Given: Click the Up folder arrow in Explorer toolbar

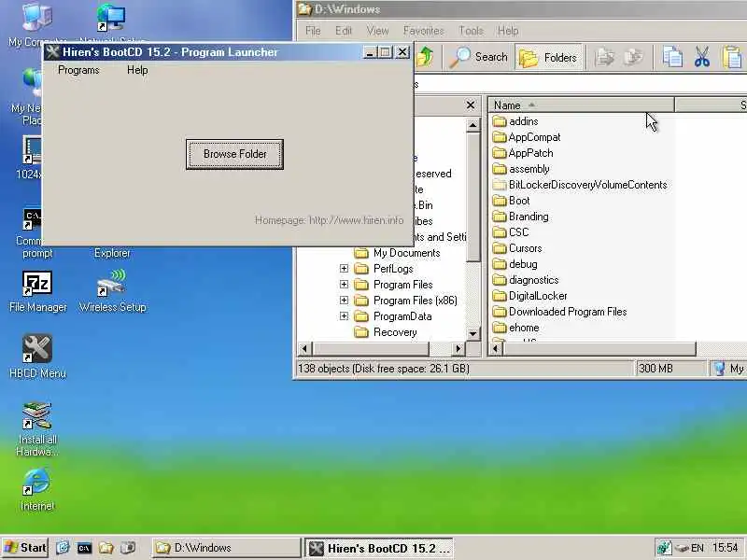Looking at the screenshot, I should [426, 57].
